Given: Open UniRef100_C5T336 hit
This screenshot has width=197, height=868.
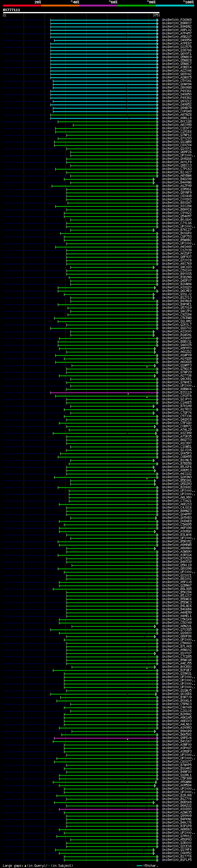Looking at the screenshot, I should [177, 416].
